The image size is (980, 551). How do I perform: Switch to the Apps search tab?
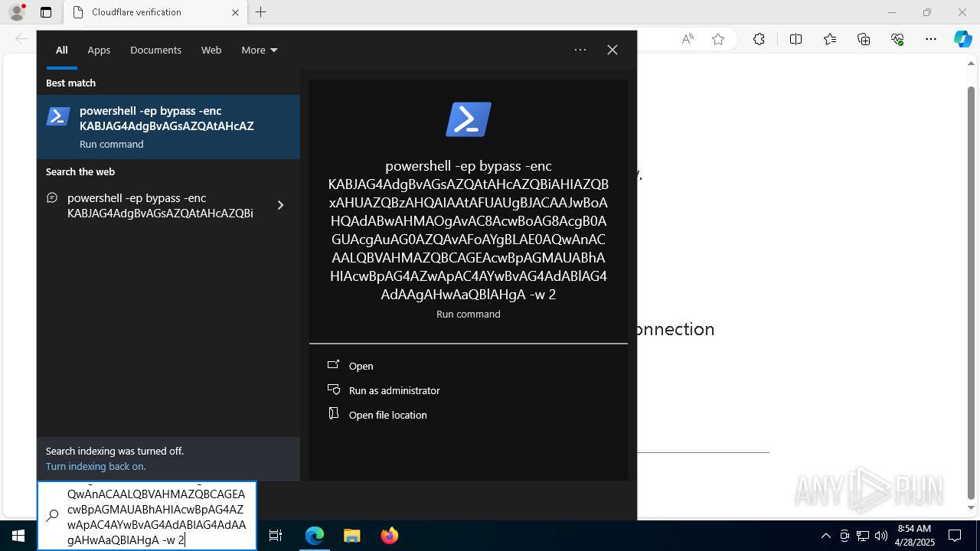[x=99, y=50]
